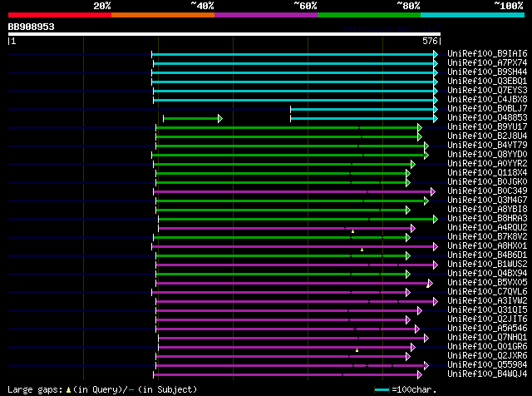Click the orange ~40% legend color segment
This screenshot has height=396, width=532.
click(x=163, y=15)
